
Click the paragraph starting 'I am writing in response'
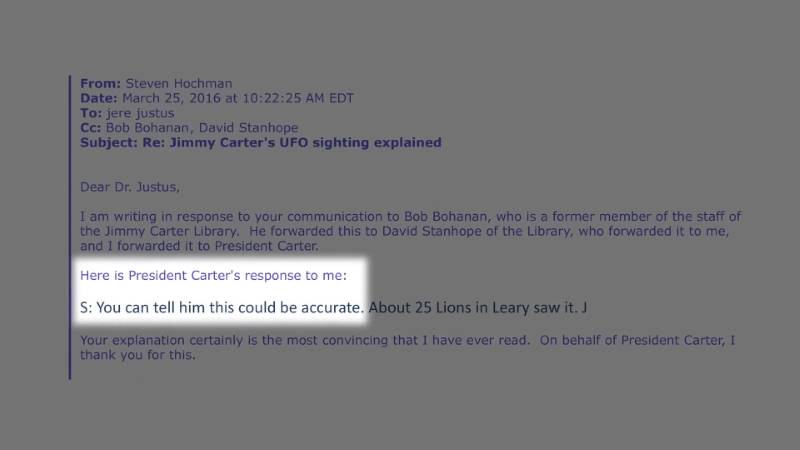pos(411,231)
